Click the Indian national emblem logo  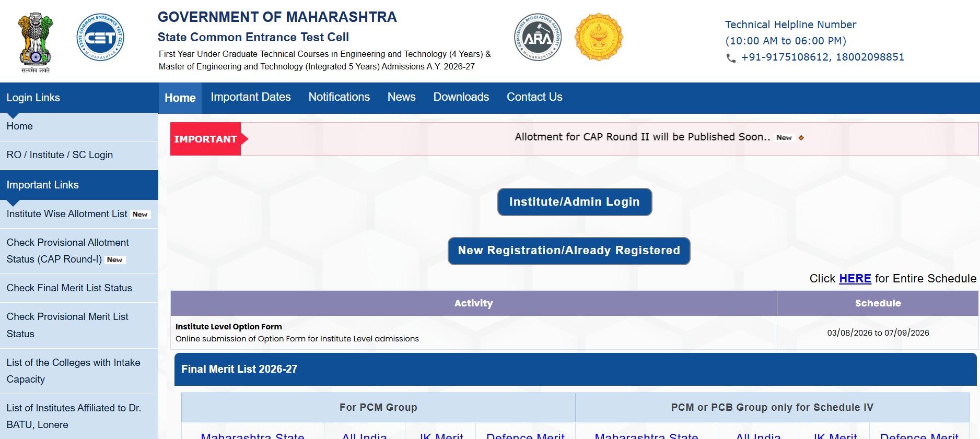click(36, 43)
